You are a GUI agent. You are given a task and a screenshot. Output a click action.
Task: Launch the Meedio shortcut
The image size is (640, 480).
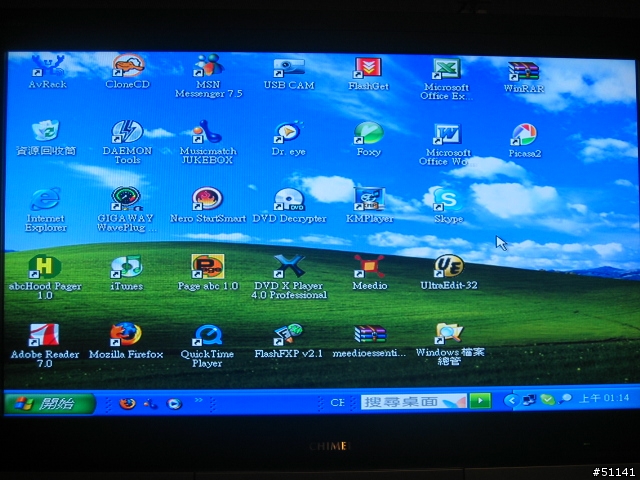tap(369, 273)
